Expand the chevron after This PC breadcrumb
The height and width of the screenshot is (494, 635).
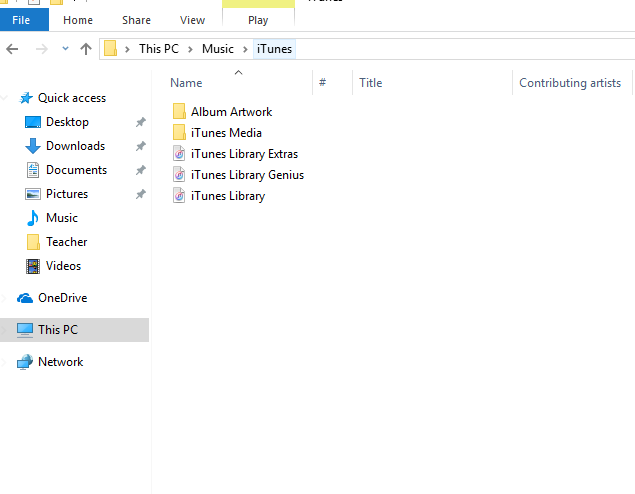click(190, 49)
